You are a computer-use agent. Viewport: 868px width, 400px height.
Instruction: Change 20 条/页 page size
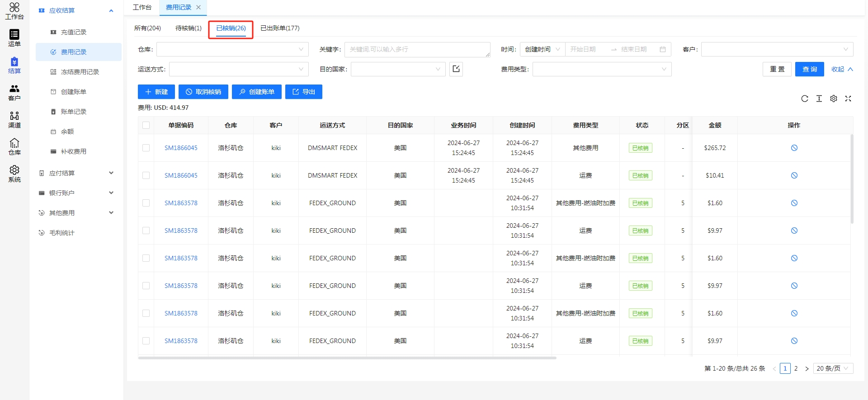click(833, 368)
